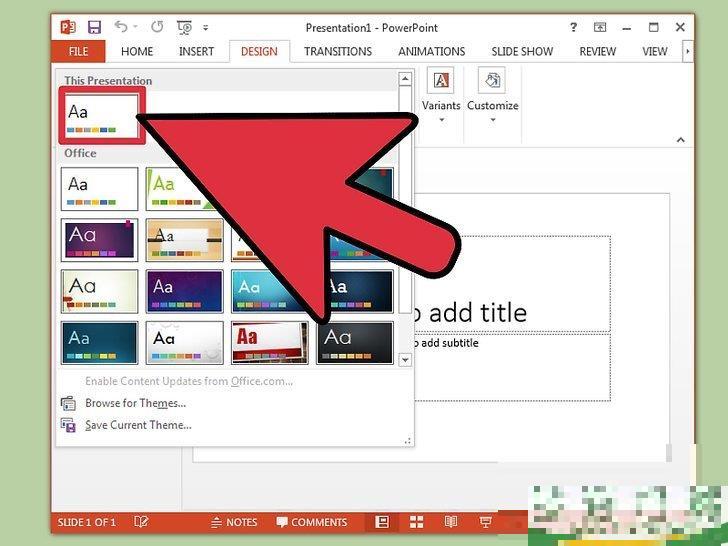Open spell check icon in status bar
The width and height of the screenshot is (728, 546).
[141, 522]
